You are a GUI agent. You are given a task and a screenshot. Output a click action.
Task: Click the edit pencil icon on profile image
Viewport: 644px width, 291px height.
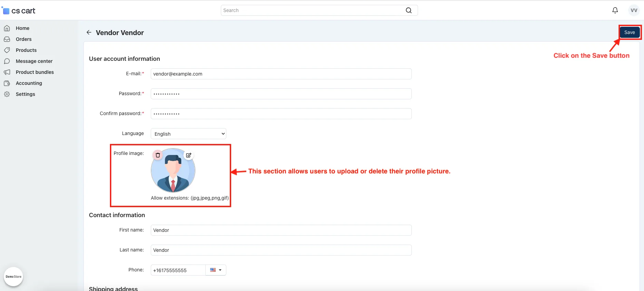pos(189,155)
